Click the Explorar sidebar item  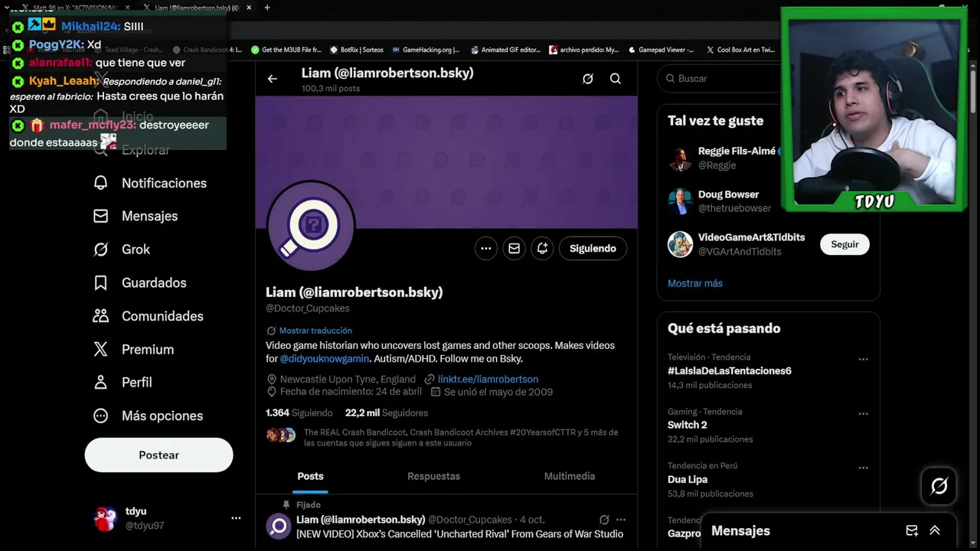132,150
